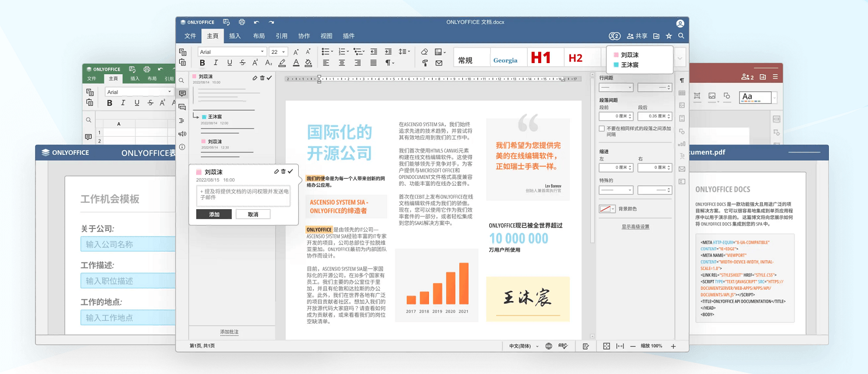Open the image settings icon in right sidebar
The width and height of the screenshot is (868, 374).
682,106
